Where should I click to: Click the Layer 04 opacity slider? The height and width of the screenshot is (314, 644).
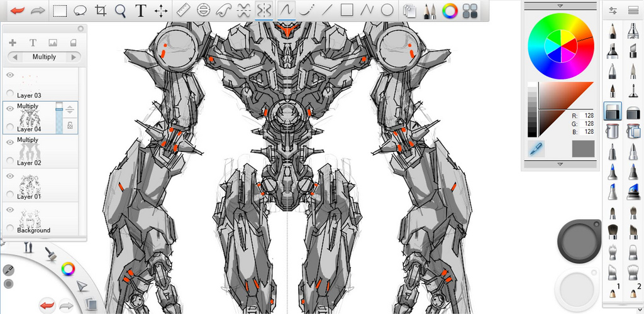59,117
